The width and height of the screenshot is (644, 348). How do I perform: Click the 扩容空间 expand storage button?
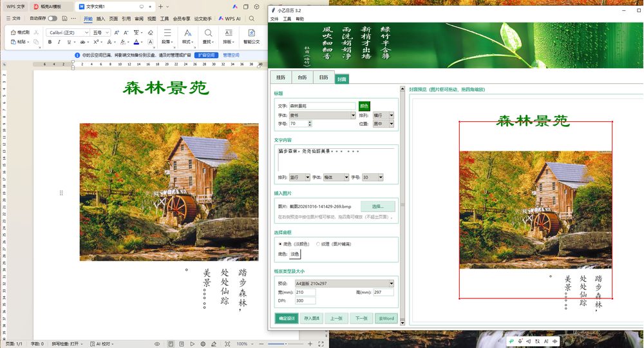(x=207, y=55)
